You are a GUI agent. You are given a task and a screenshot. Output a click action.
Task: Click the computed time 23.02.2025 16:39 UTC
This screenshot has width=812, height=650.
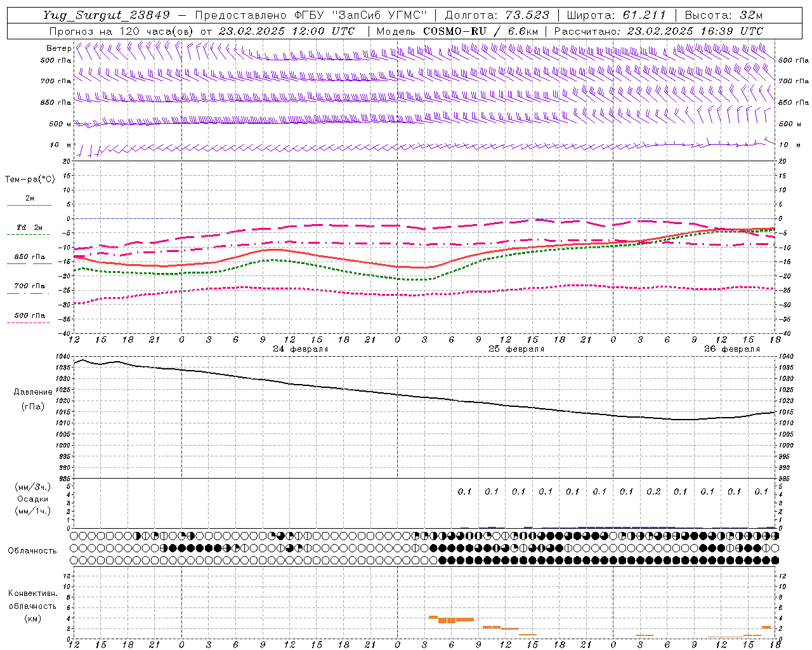pyautogui.click(x=695, y=31)
